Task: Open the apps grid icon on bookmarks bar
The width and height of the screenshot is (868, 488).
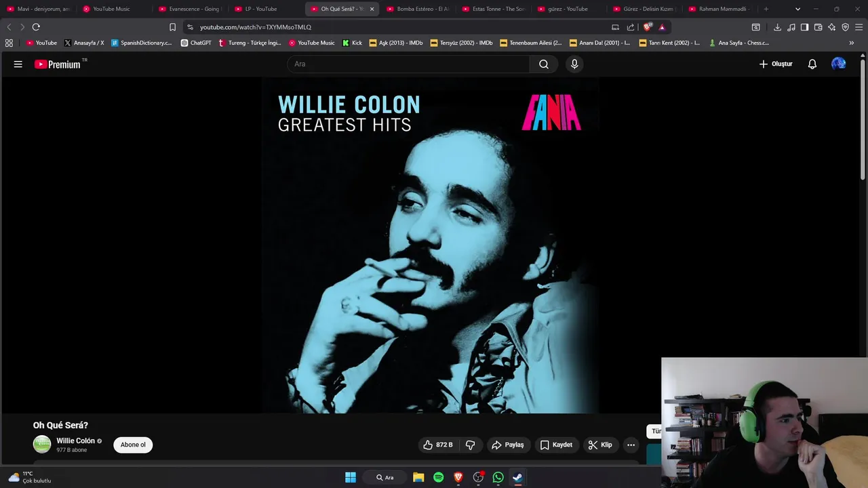Action: (9, 43)
